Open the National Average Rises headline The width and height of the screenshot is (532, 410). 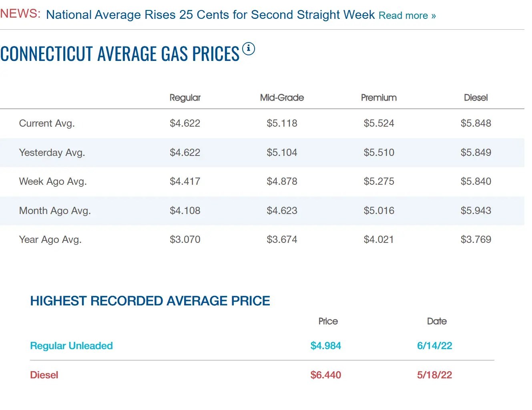tap(211, 15)
